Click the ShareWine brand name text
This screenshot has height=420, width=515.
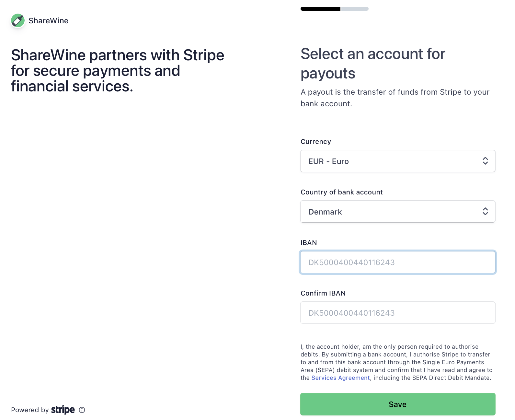(49, 21)
